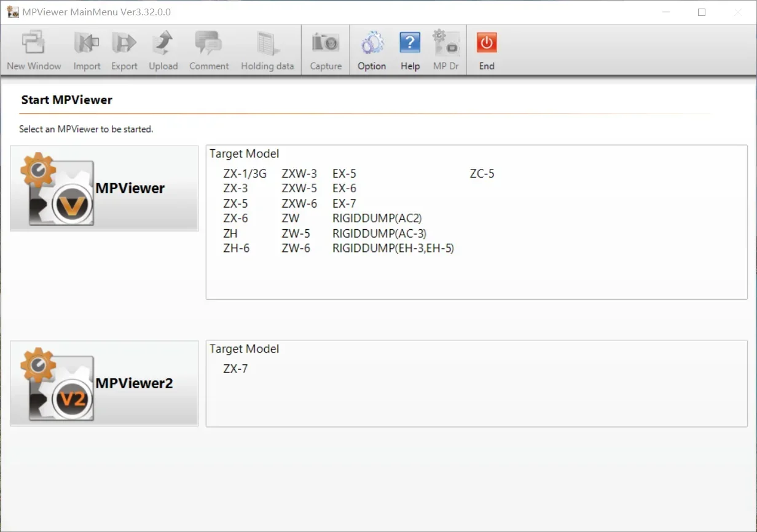The height and width of the screenshot is (532, 757).
Task: Click the MP Dr icon
Action: tap(445, 43)
